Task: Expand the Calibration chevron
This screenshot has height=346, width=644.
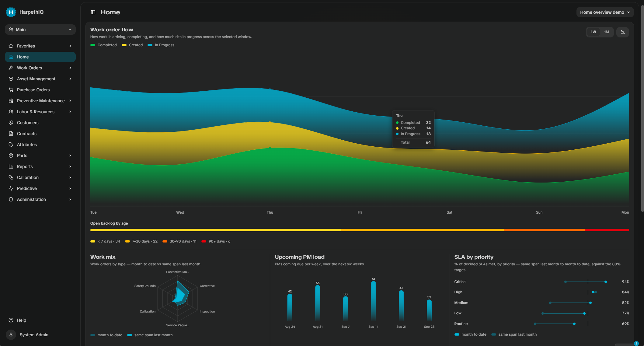Action: (70, 177)
